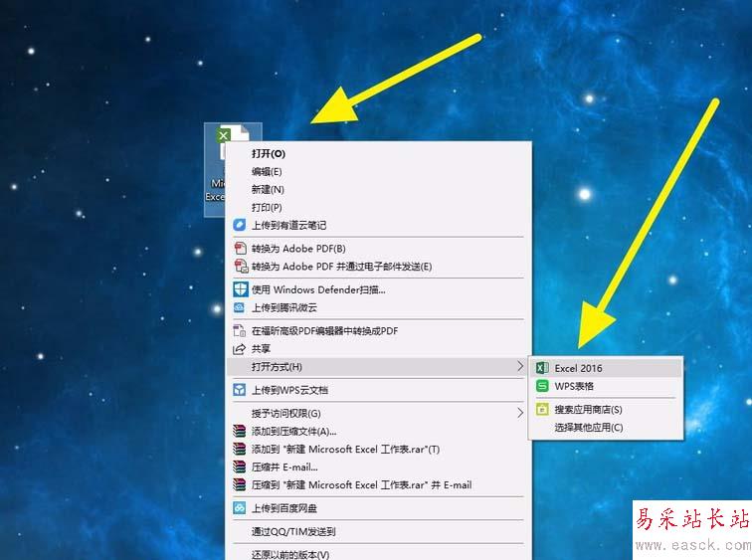Click the Tencent Weiyun cloud icon
Image resolution: width=752 pixels, height=560 pixels.
pyautogui.click(x=239, y=307)
